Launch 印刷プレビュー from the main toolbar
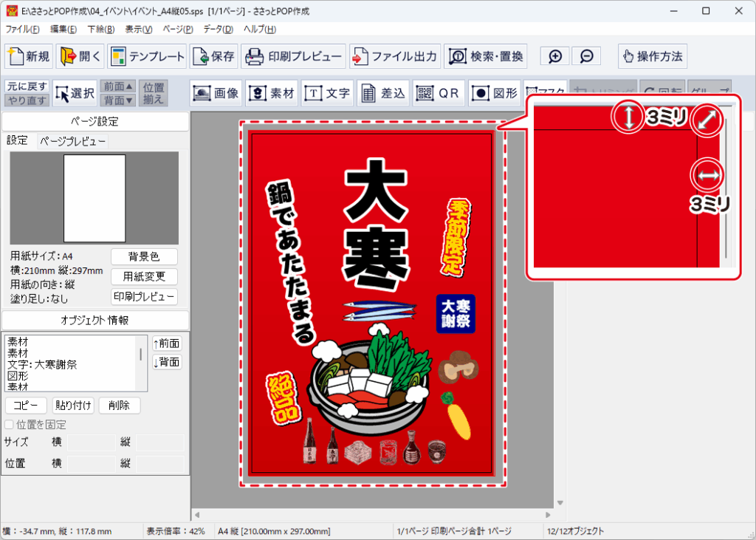Image resolution: width=756 pixels, height=540 pixels. click(x=294, y=56)
